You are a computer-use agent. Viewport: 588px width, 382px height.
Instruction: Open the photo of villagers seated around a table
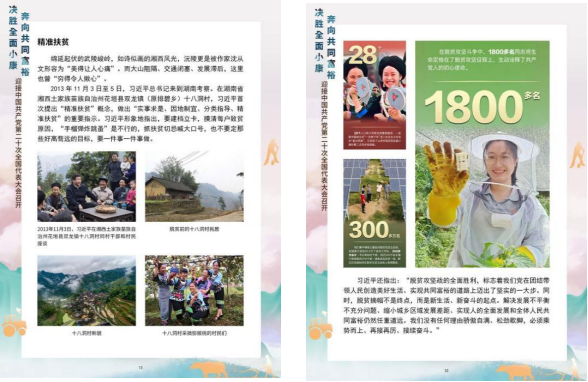pyautogui.click(x=87, y=186)
